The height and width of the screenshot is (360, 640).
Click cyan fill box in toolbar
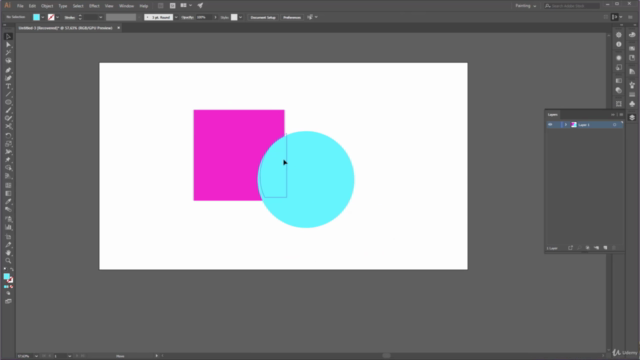tap(7, 276)
